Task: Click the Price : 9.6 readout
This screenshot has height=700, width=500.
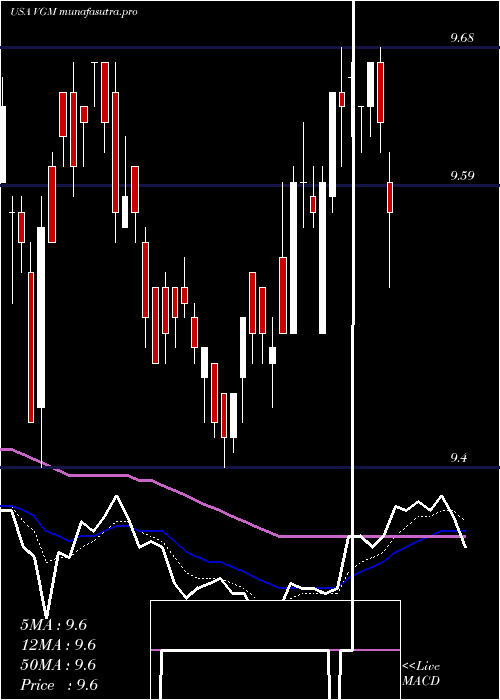Action: coord(59,685)
